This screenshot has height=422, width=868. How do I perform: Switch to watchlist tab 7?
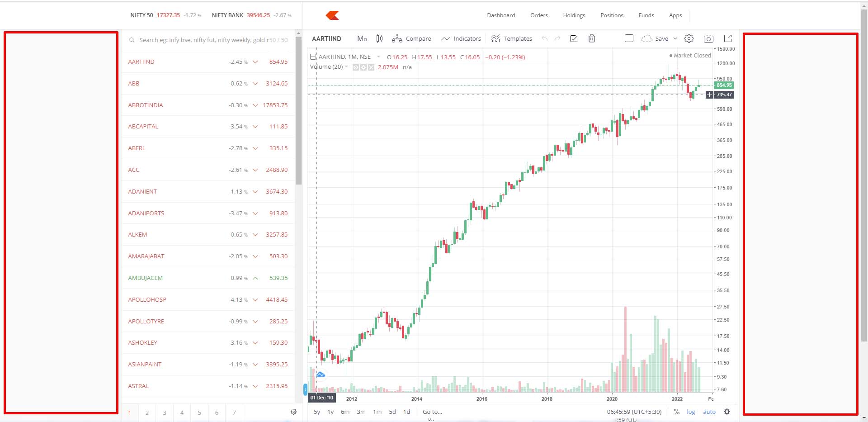point(234,413)
